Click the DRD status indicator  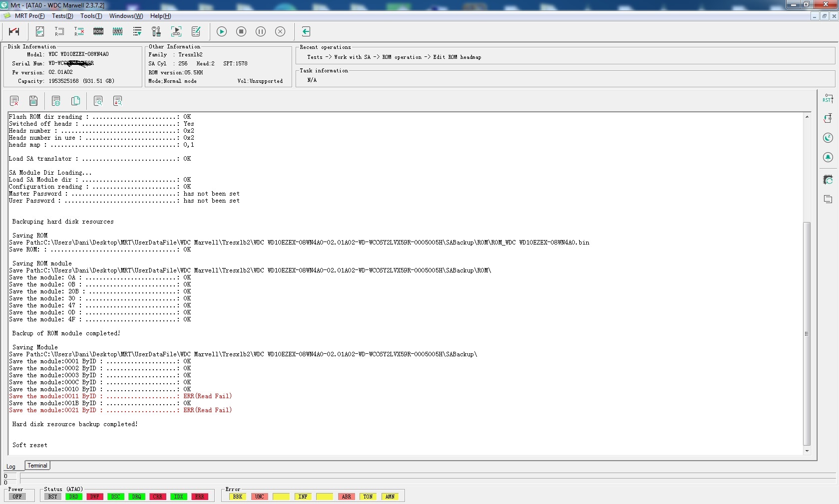[x=73, y=497]
